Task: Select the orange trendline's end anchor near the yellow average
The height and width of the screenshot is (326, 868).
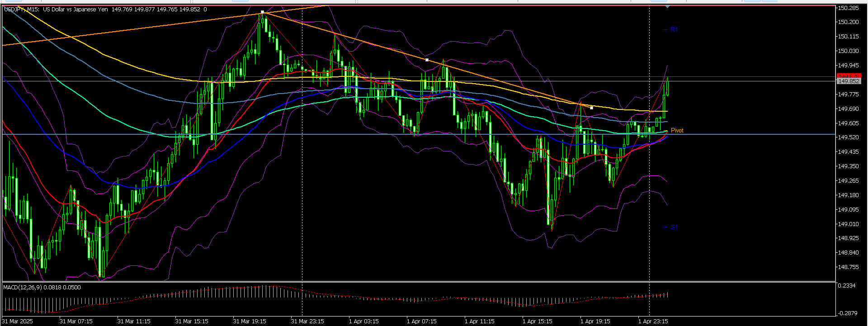Action: tap(592, 108)
